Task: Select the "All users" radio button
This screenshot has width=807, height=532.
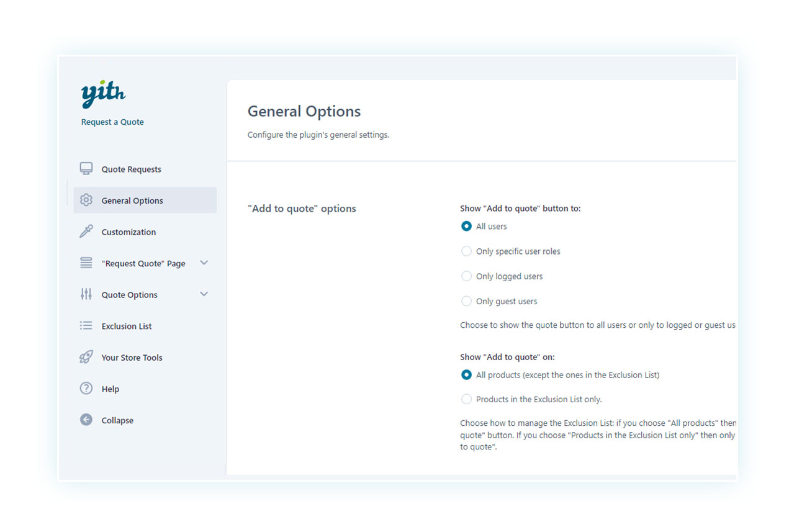Action: [466, 227]
